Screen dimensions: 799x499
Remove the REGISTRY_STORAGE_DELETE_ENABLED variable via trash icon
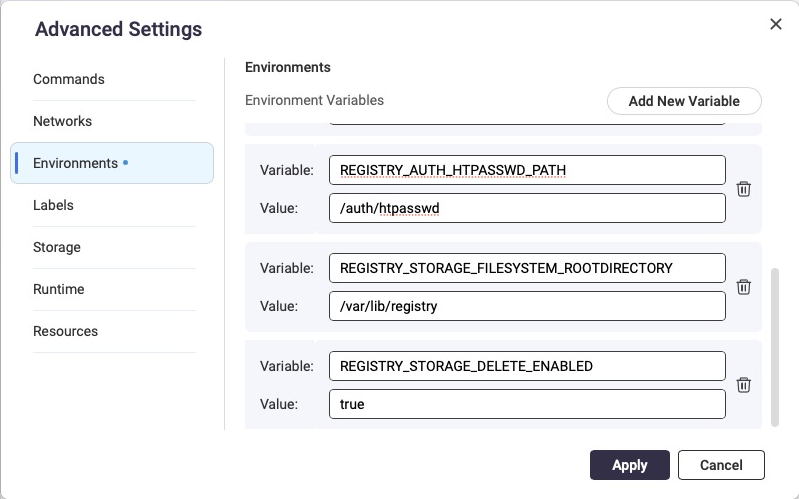pyautogui.click(x=743, y=385)
